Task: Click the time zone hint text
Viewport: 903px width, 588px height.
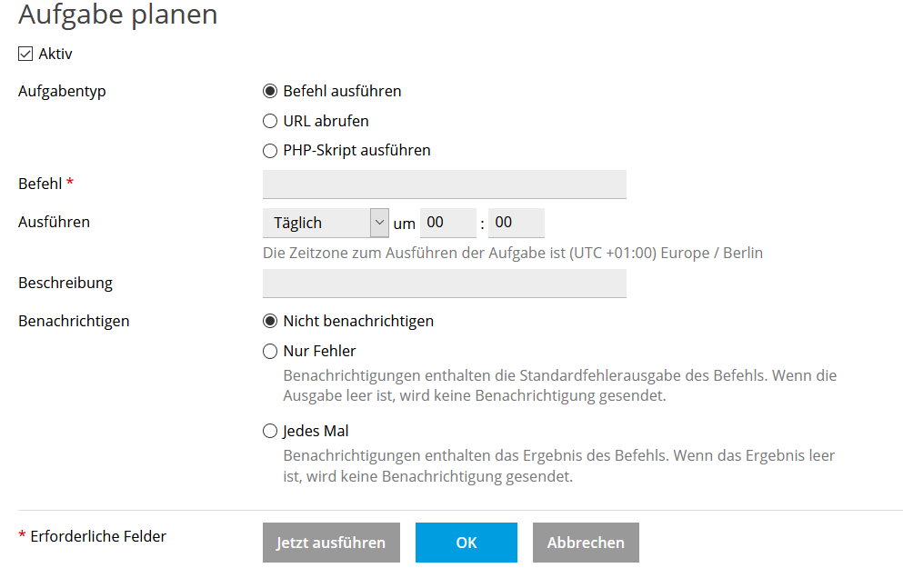Action: pos(513,254)
